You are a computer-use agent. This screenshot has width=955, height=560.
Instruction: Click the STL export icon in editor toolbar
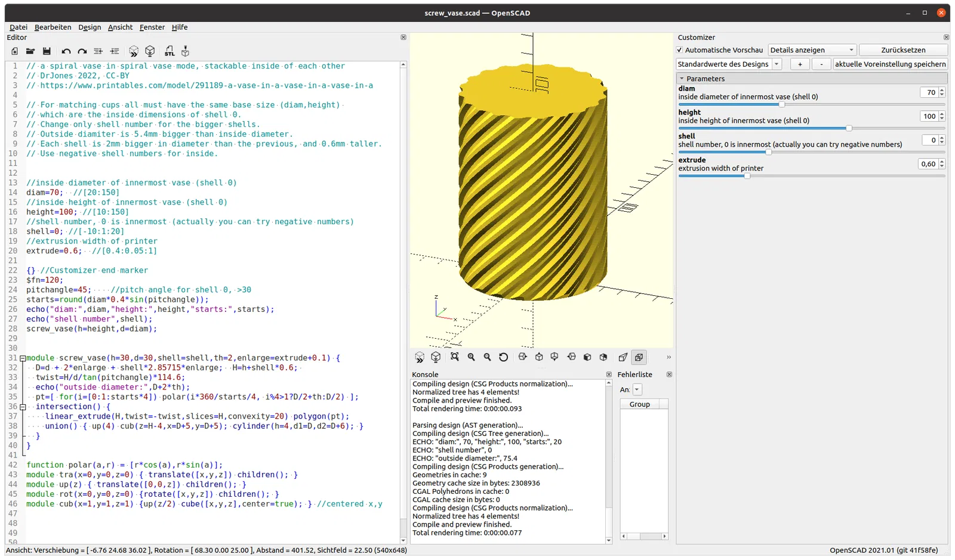170,51
